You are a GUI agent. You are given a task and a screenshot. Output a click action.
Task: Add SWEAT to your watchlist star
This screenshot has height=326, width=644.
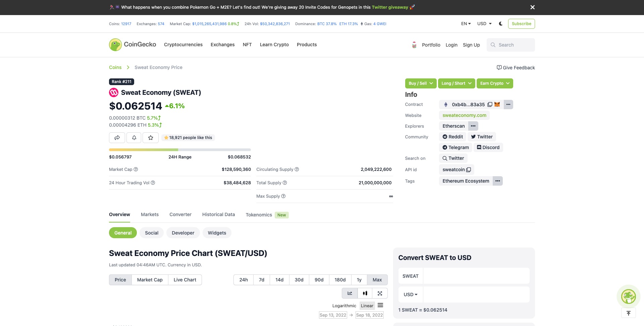point(150,137)
